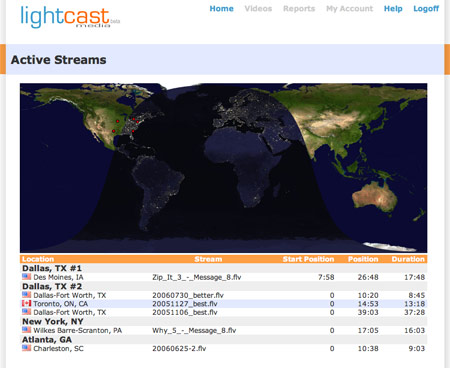
Task: Click the 17:05 position value
Action: (x=368, y=330)
